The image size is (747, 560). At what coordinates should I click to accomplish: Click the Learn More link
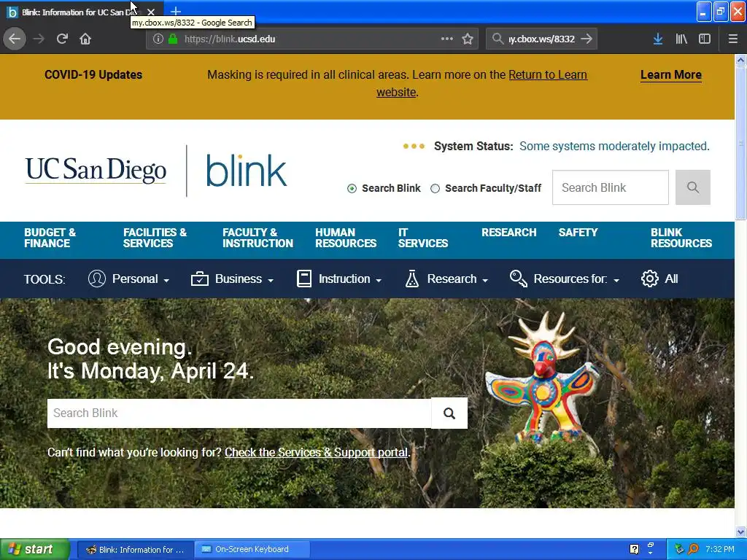pos(671,75)
